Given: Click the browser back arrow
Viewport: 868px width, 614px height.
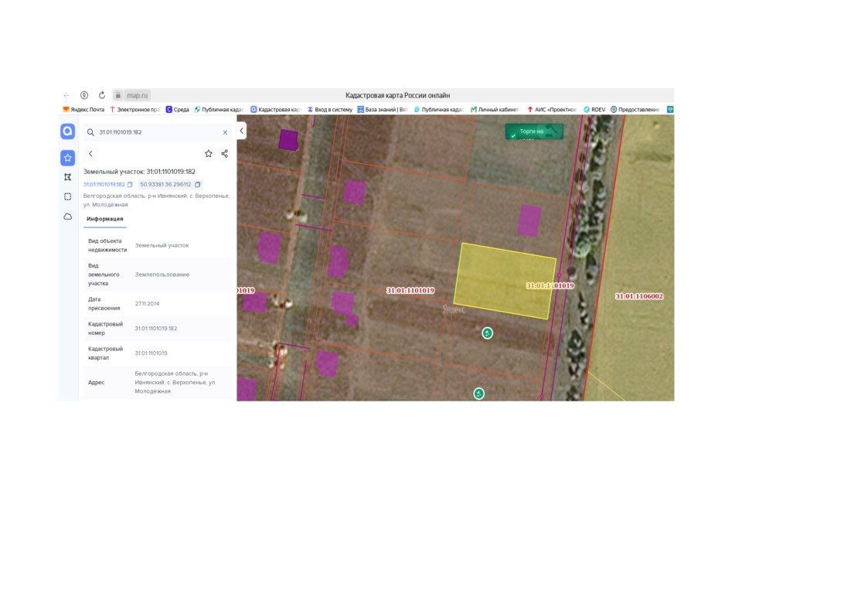Looking at the screenshot, I should tap(66, 95).
